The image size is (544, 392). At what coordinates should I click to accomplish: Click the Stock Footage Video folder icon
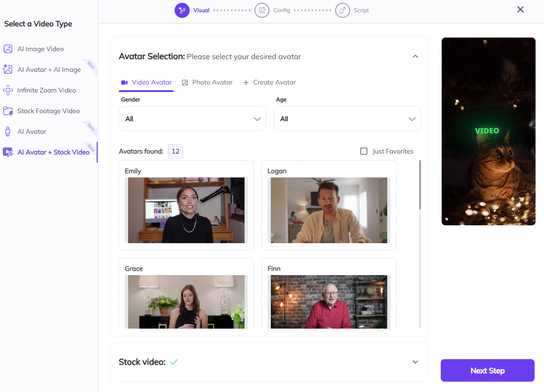[8, 111]
